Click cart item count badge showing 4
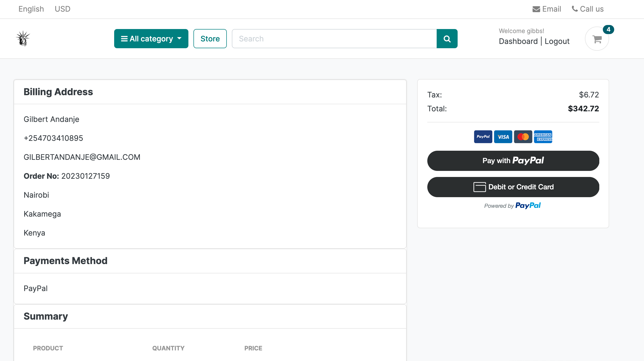The image size is (644, 361). (x=608, y=30)
